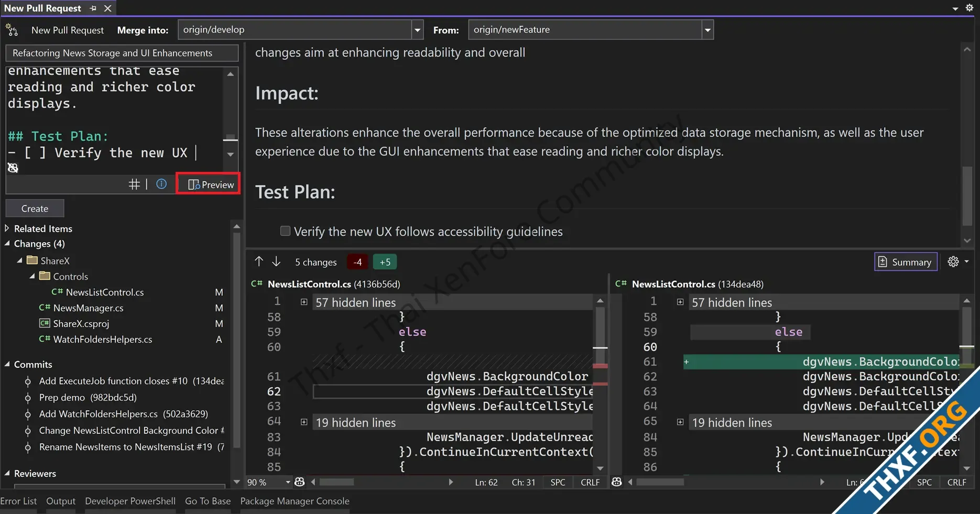Viewport: 980px width, 514px height.
Task: Collapse the Changes (4) section
Action: 7,244
